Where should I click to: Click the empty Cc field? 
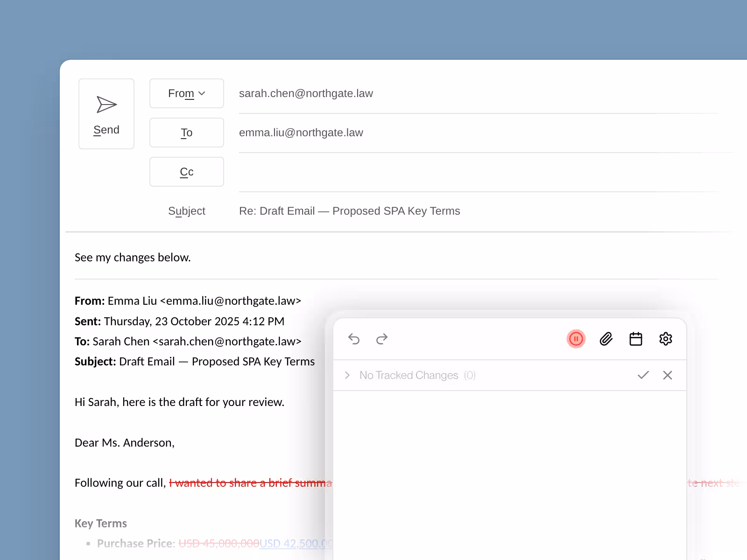coord(486,172)
